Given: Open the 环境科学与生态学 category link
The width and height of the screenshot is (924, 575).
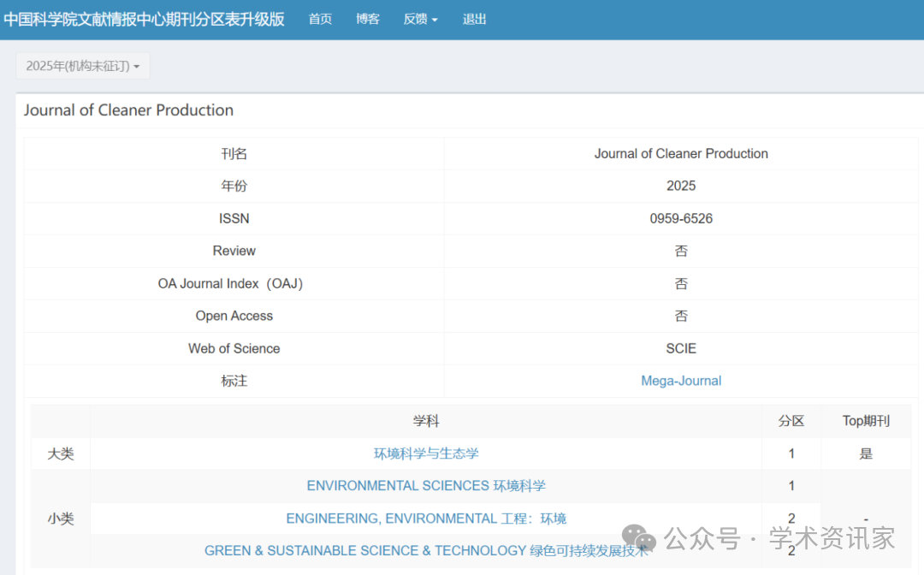Looking at the screenshot, I should coord(426,453).
